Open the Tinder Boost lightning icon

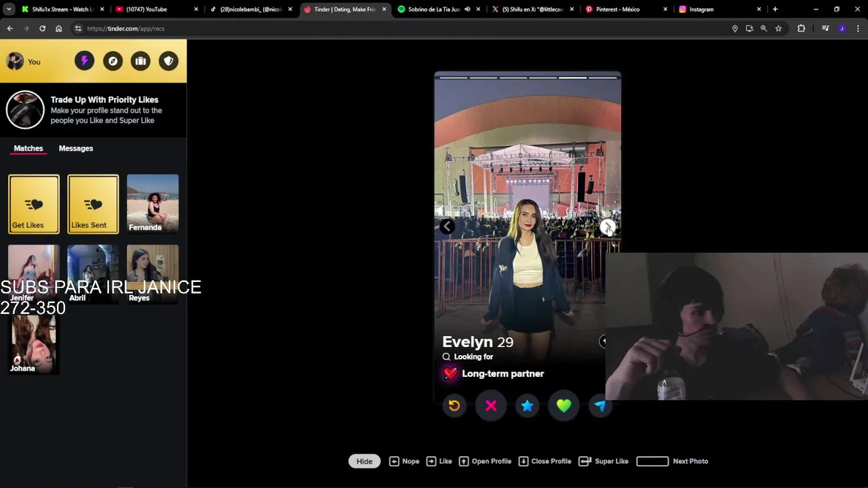(x=85, y=61)
